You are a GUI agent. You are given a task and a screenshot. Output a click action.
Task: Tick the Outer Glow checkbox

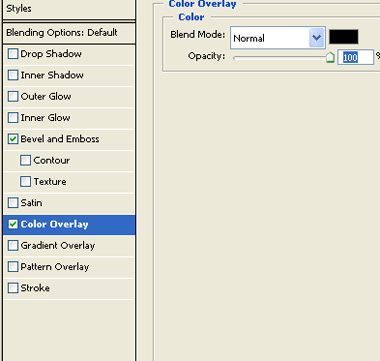pyautogui.click(x=13, y=96)
